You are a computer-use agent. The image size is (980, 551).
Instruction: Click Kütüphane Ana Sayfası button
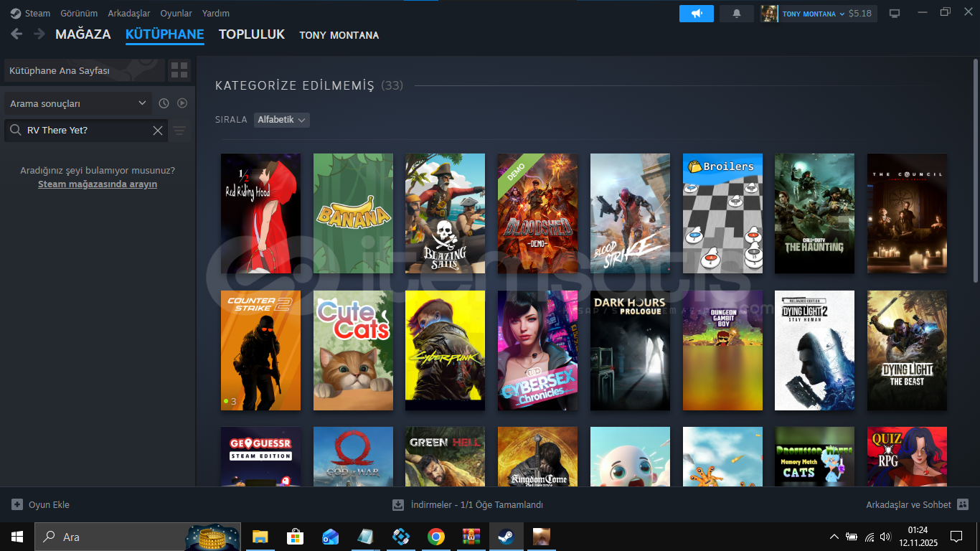85,70
